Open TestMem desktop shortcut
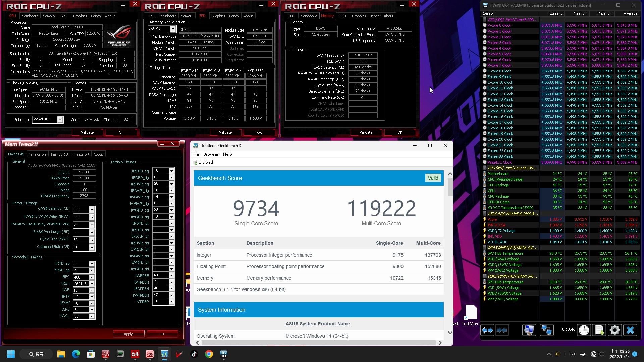Viewport: 644px width, 362px height. click(x=470, y=315)
